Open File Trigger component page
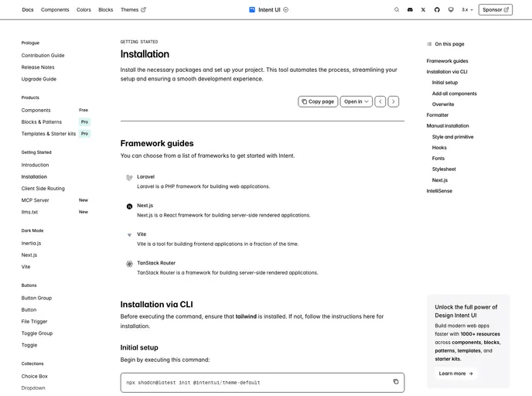532x396 pixels. tap(34, 321)
